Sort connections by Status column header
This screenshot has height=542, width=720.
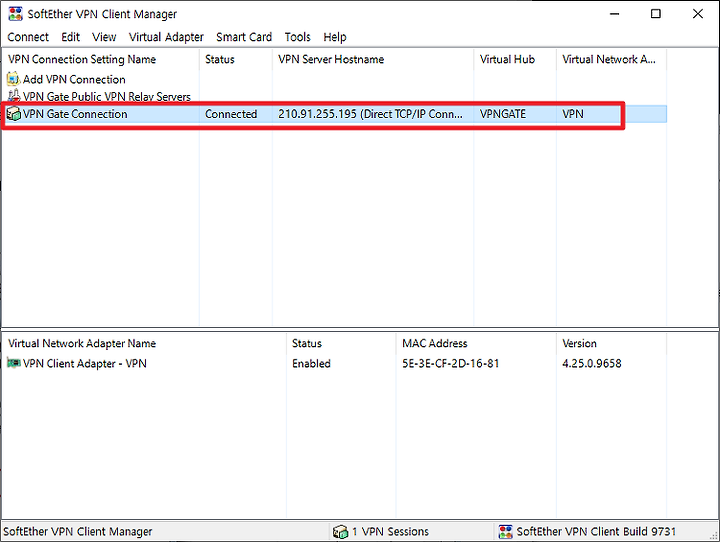236,59
